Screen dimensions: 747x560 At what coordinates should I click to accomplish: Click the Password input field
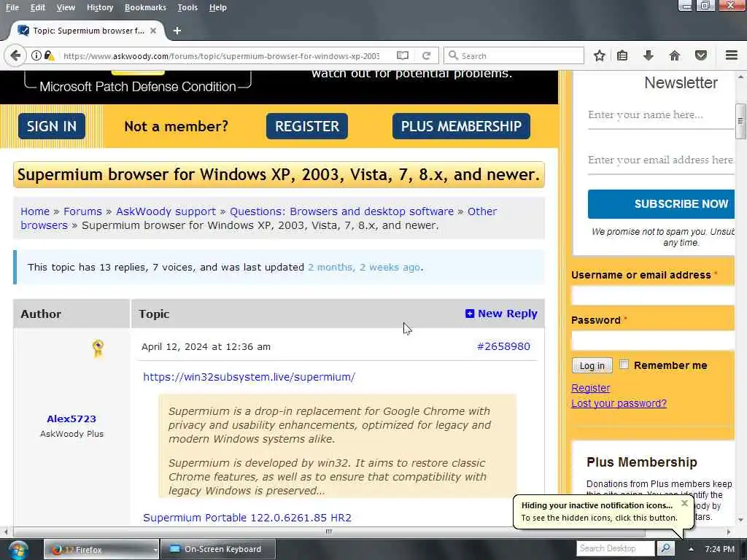[x=653, y=341]
